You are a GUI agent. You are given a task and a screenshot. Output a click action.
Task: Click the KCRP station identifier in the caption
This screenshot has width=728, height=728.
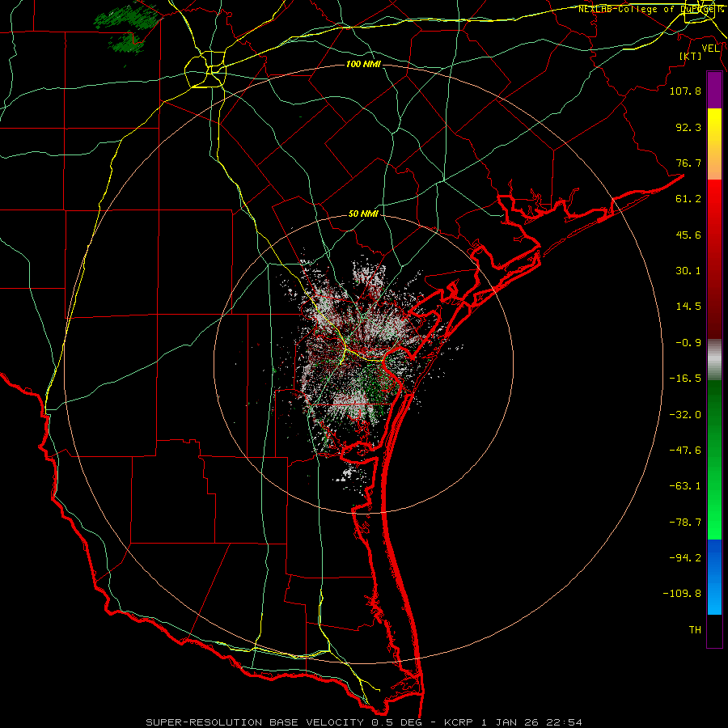click(x=460, y=722)
